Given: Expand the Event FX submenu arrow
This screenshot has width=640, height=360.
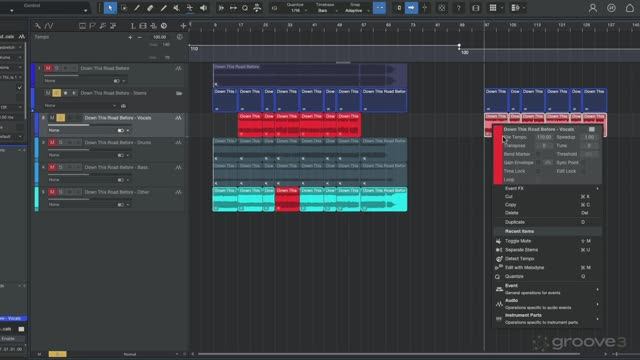Looking at the screenshot, I should tap(597, 189).
